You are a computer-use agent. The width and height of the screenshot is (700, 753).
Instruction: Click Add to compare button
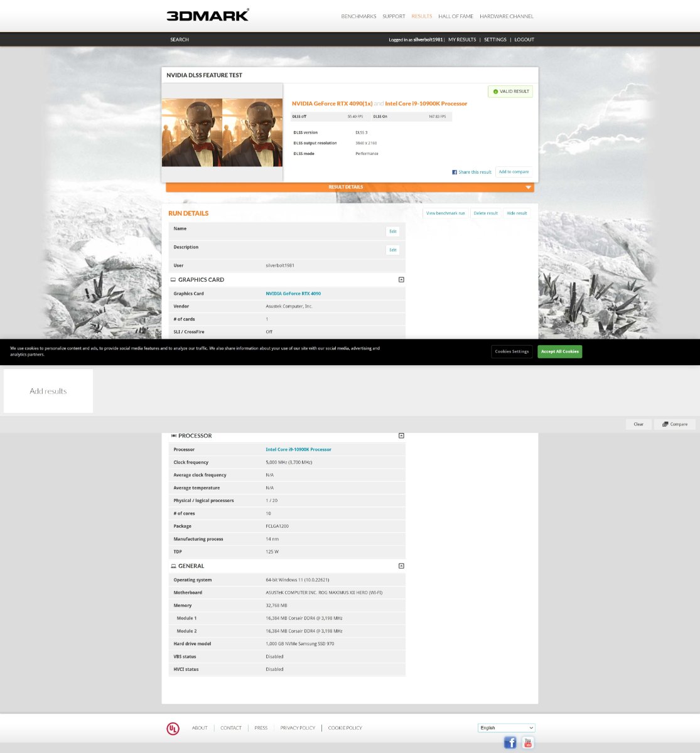514,172
